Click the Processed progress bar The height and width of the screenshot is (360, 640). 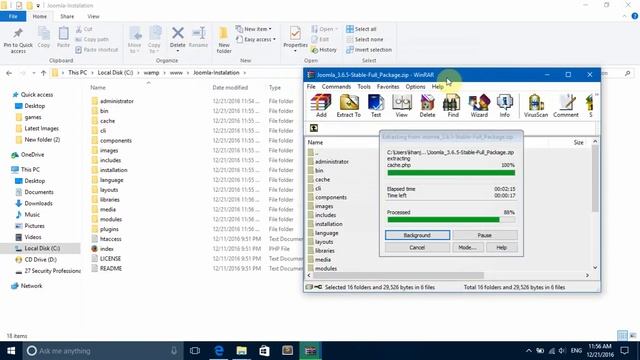point(451,220)
